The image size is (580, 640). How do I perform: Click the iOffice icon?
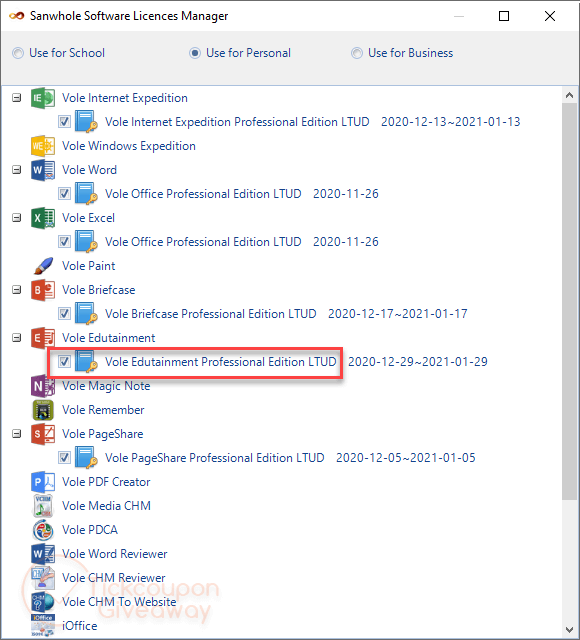pos(43,626)
